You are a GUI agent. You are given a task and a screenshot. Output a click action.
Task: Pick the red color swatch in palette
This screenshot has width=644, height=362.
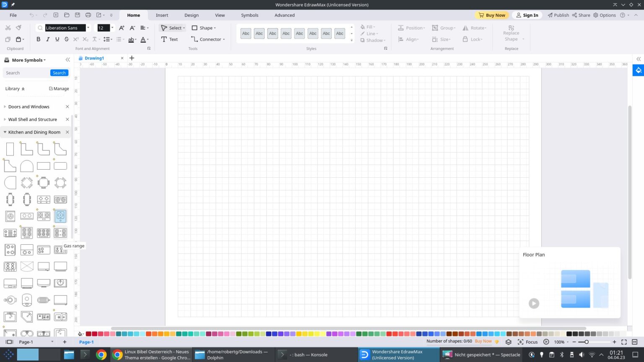88,334
